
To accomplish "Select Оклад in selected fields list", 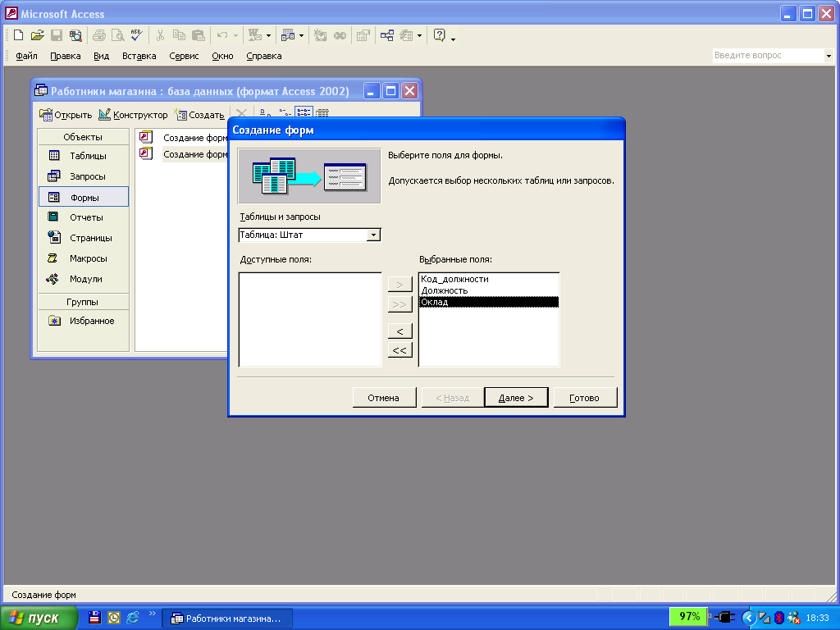I will [x=489, y=302].
